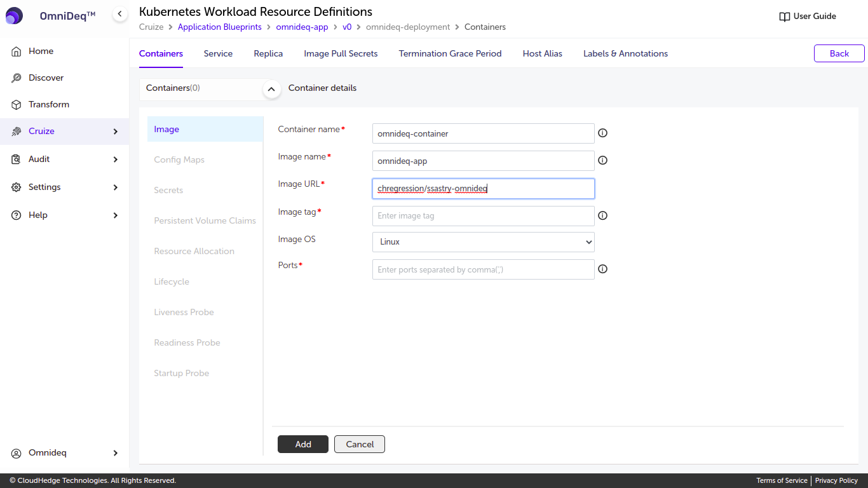
Task: Click the Ports input field
Action: pos(484,269)
